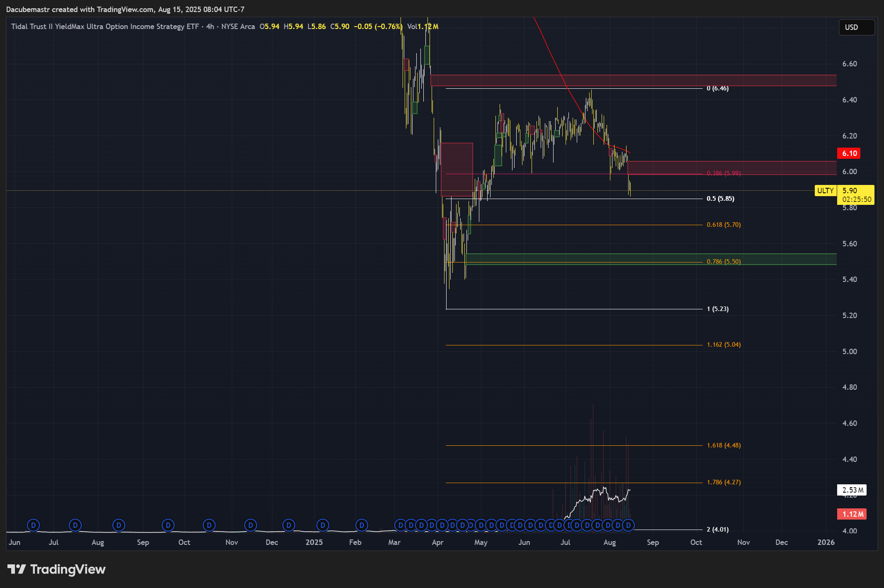Click the 4h interval in the header
884x588 pixels.
[210, 27]
